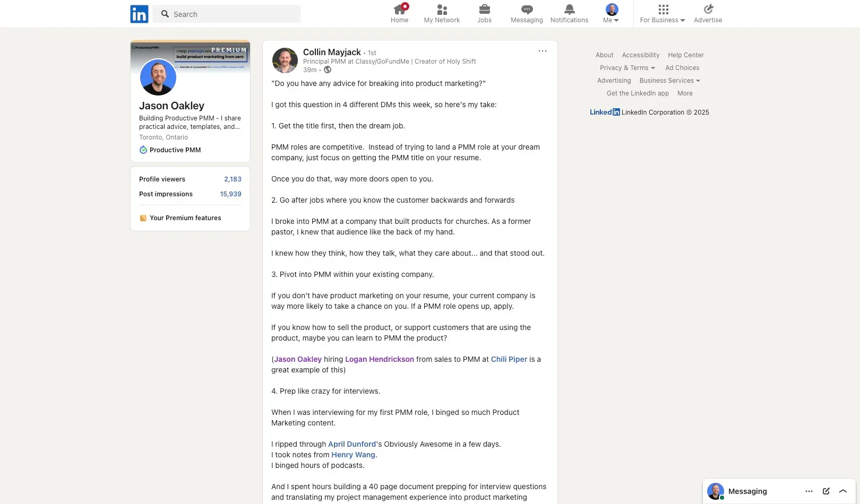Open Messaging overlay options three dots
The height and width of the screenshot is (504, 860).
point(809,491)
